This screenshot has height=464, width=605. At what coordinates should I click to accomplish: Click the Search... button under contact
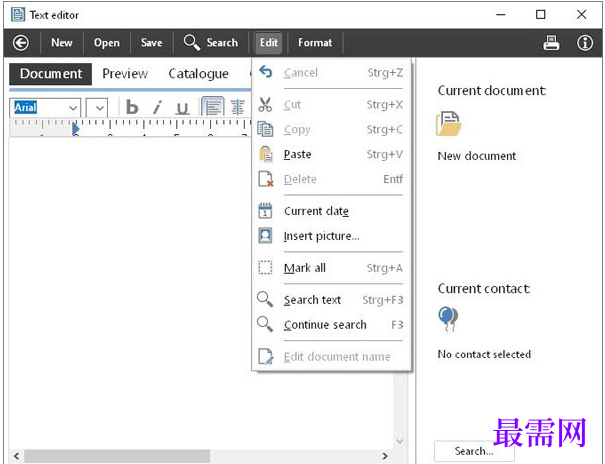click(x=474, y=451)
